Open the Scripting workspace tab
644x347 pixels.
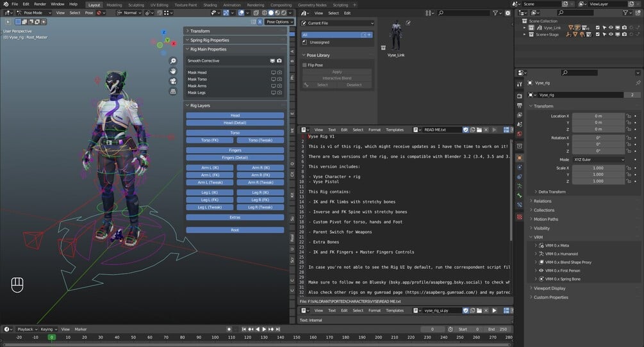340,5
